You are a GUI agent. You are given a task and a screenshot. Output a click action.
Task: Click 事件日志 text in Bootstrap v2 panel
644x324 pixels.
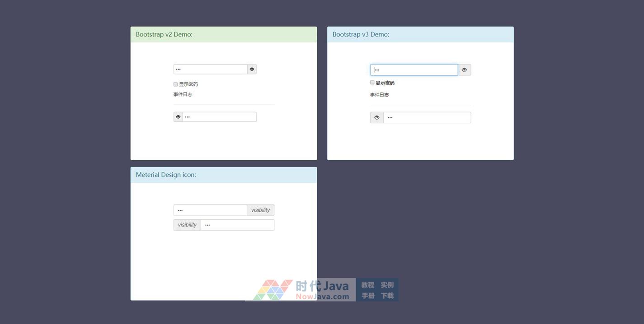coord(183,94)
